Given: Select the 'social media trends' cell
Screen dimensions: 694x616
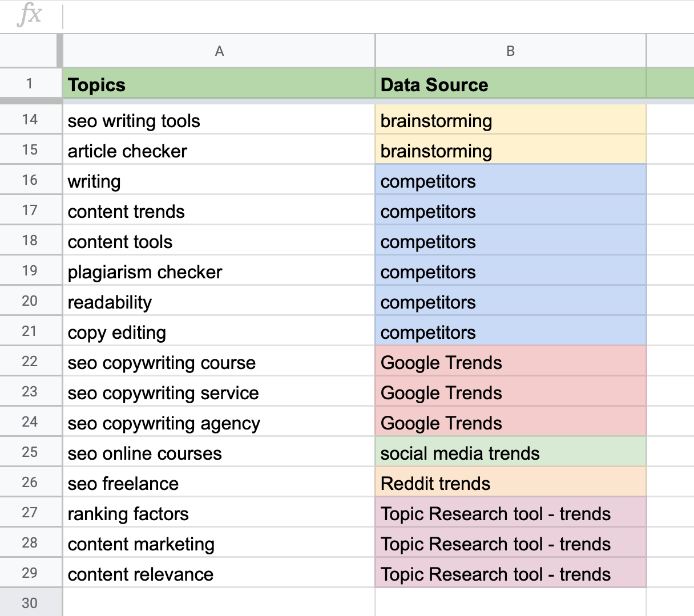Looking at the screenshot, I should click(510, 453).
